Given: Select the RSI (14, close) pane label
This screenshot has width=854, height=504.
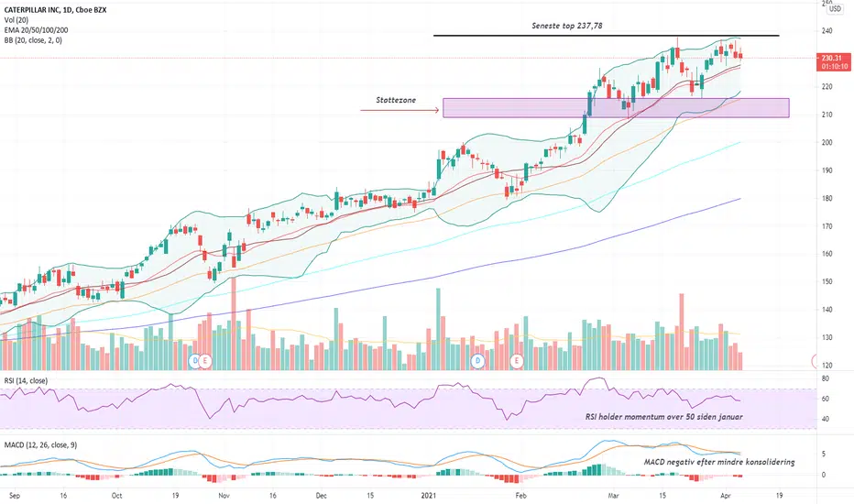Looking at the screenshot, I should click(26, 381).
